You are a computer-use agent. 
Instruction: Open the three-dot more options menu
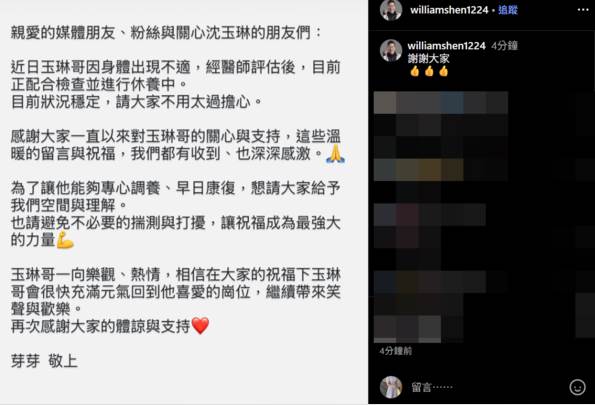click(x=582, y=10)
